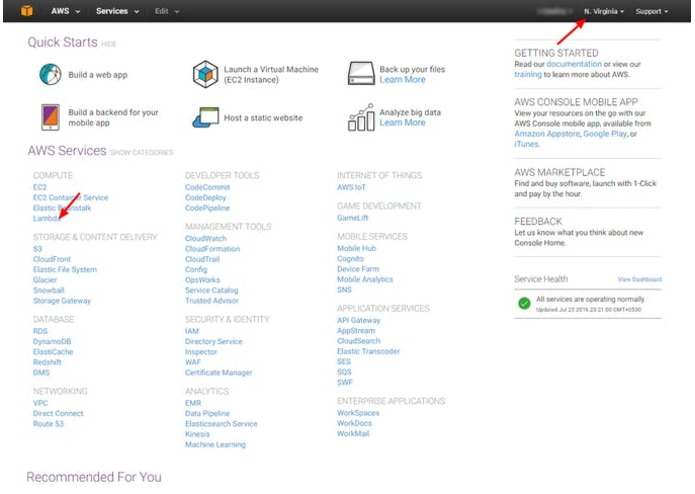This screenshot has height=494, width=695.
Task: Click the AWS cube logo icon
Action: point(27,11)
